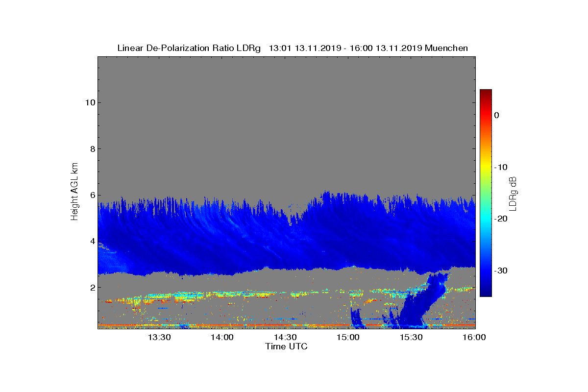Click the "Time UTC" axis label
The height and width of the screenshot is (392, 588).
coord(287,346)
